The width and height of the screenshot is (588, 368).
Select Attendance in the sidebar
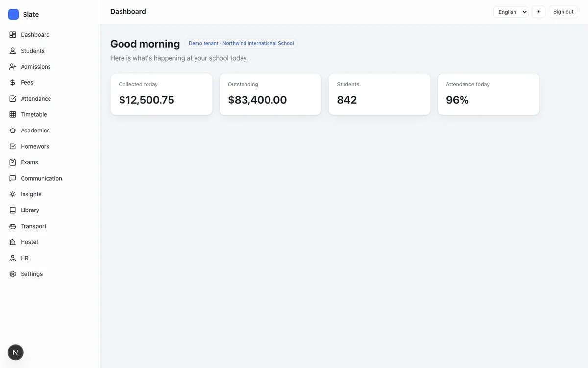point(36,99)
